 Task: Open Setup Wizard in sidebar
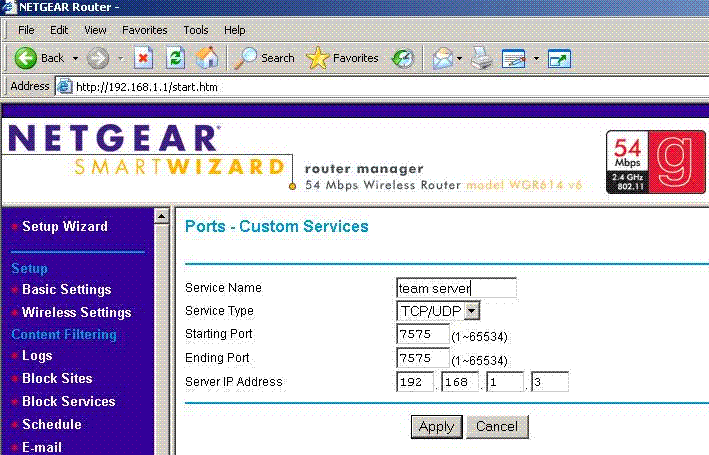click(x=65, y=226)
